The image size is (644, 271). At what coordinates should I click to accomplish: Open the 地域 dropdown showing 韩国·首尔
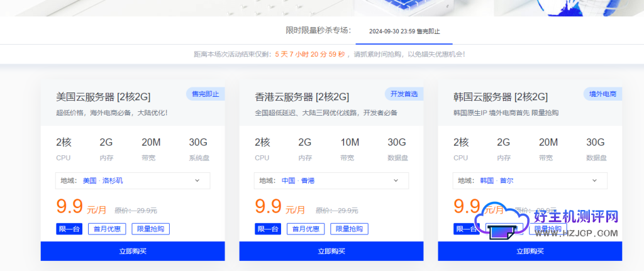[x=530, y=180]
